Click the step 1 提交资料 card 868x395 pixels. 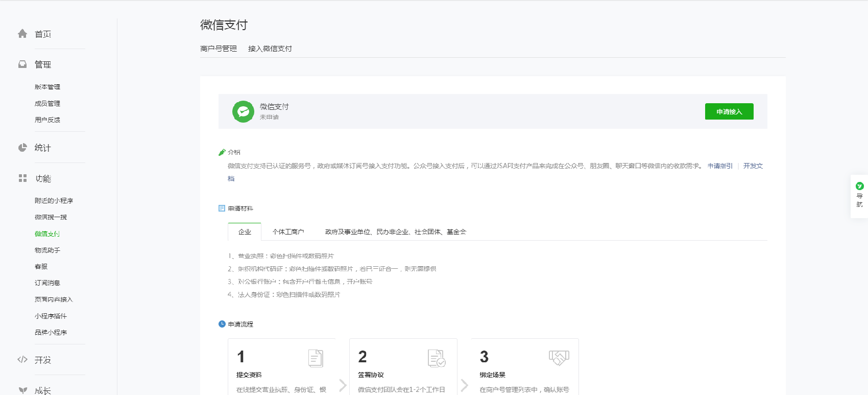point(281,367)
